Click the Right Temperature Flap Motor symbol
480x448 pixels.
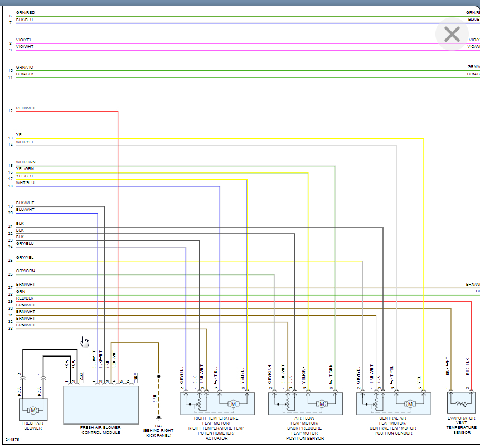pos(234,404)
